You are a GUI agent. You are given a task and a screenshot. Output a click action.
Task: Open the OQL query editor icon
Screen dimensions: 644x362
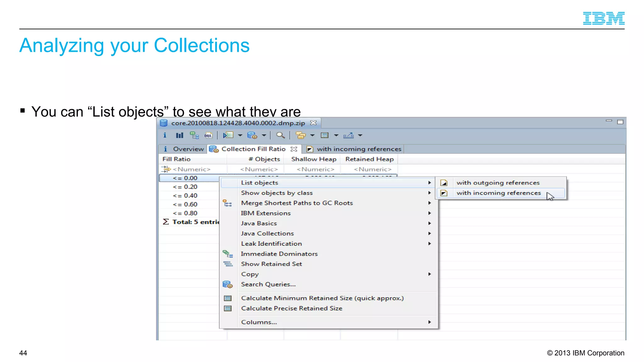[x=208, y=135]
